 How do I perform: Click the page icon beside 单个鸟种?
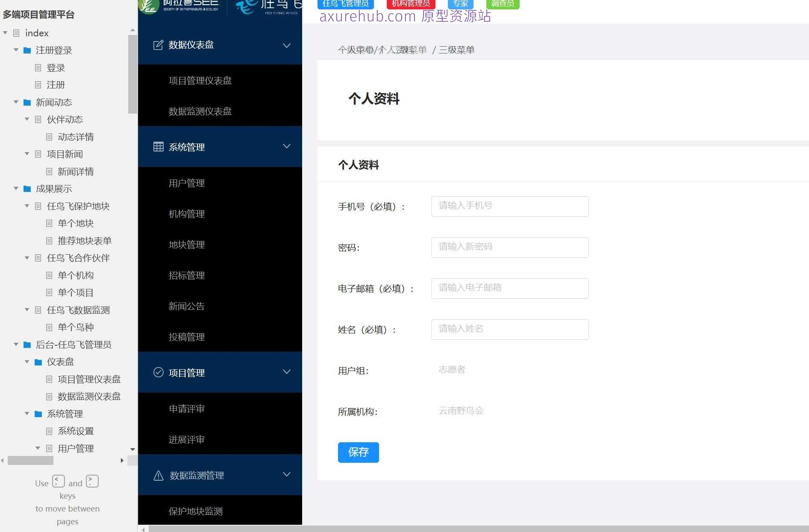49,327
